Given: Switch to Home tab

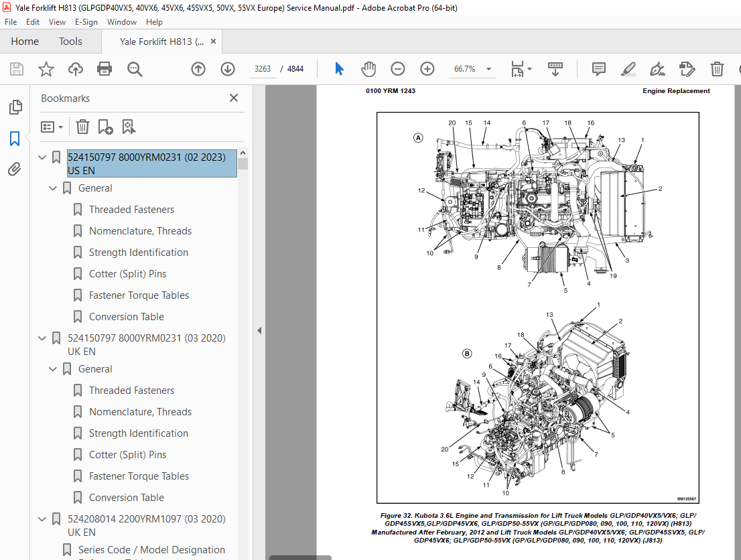Looking at the screenshot, I should pyautogui.click(x=25, y=41).
